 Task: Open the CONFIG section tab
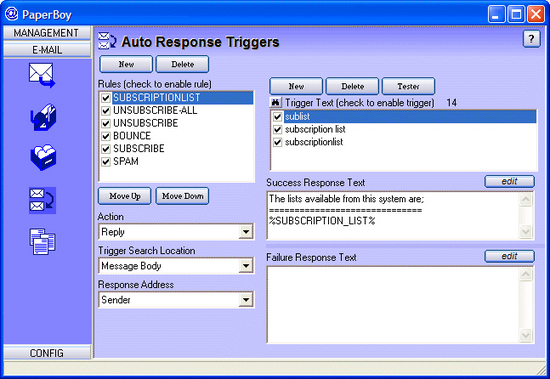click(47, 353)
